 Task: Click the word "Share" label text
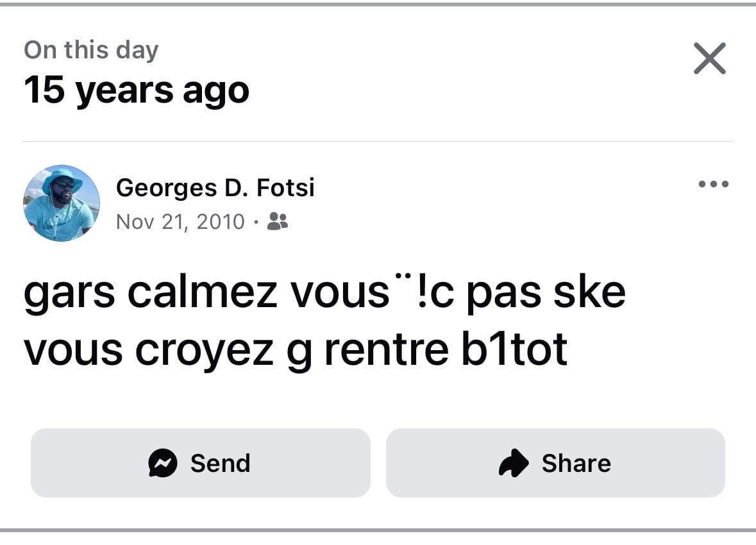576,463
